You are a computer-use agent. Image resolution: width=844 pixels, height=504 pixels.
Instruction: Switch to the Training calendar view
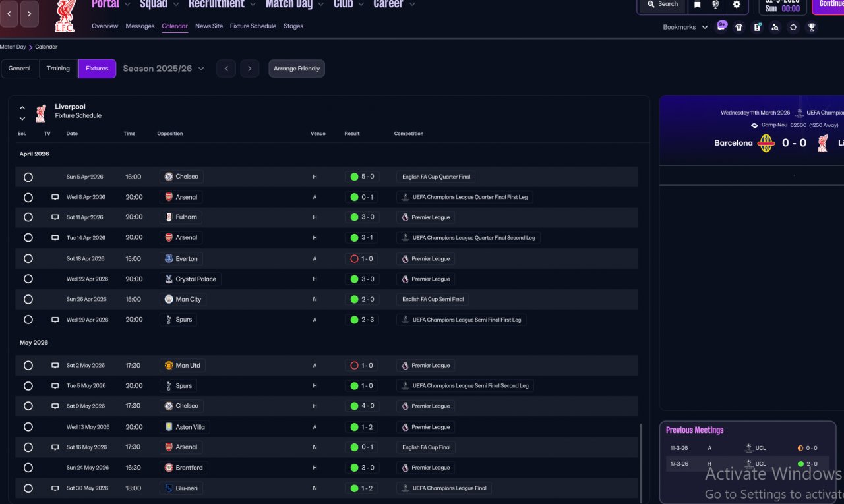(58, 69)
